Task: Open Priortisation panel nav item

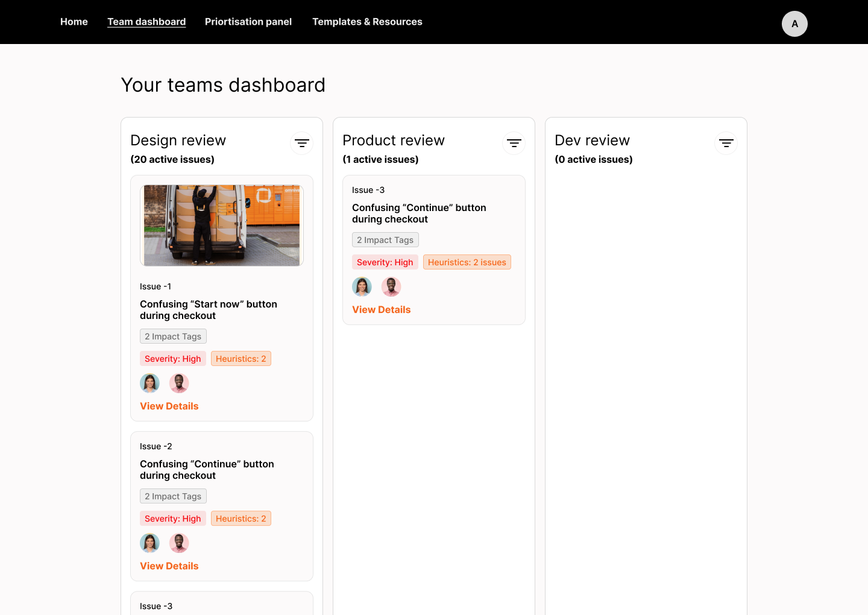Action: [248, 22]
